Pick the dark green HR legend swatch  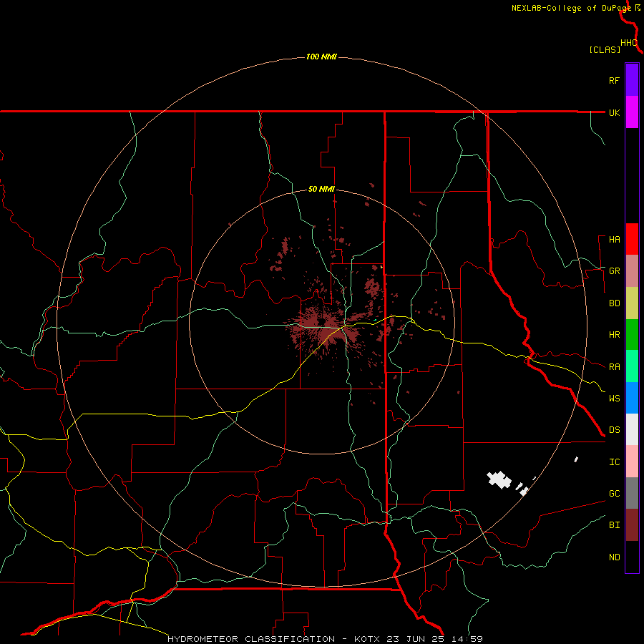[x=632, y=335]
